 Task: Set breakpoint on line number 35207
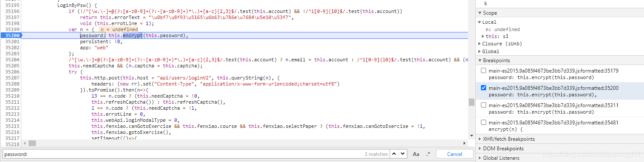click(12, 78)
